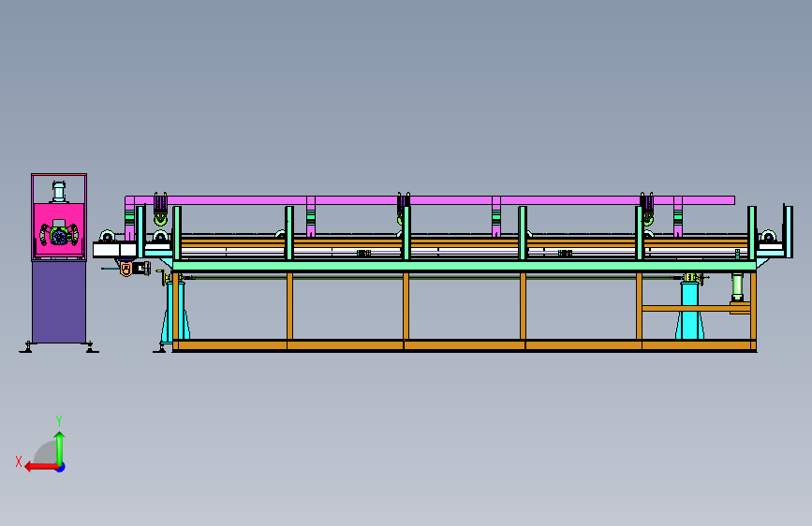Select the cyan support stand on the right
812x526 pixels.
[689, 311]
